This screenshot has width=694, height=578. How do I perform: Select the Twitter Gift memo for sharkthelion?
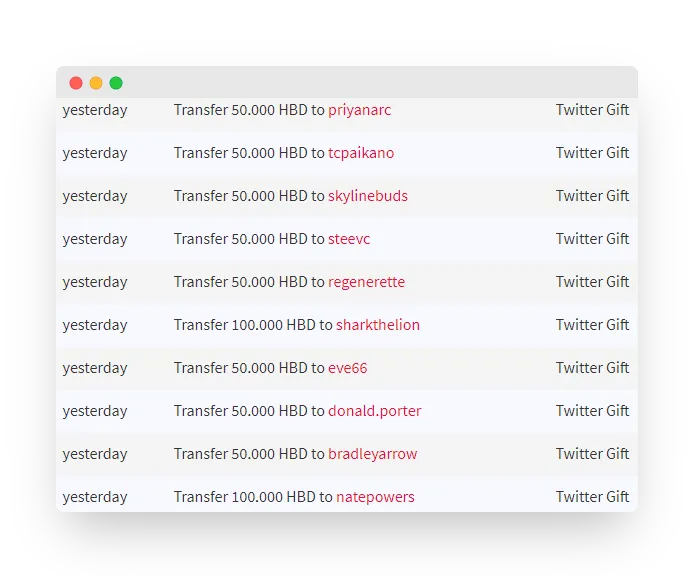(592, 325)
